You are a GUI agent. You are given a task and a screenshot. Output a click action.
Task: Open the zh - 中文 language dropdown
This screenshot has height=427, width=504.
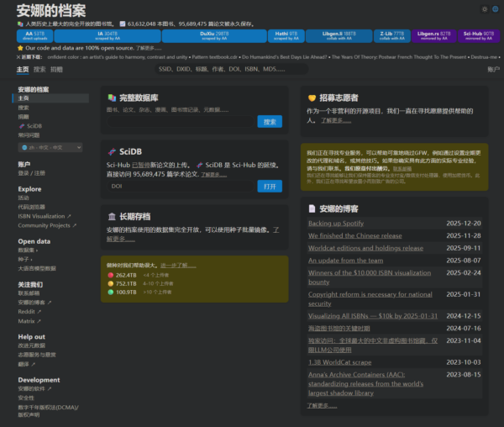coord(50,148)
